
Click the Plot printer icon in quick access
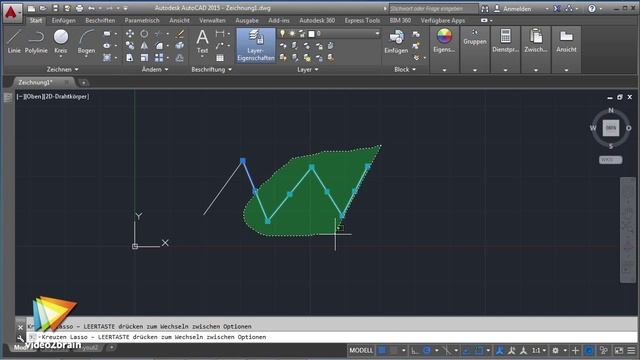pos(80,8)
